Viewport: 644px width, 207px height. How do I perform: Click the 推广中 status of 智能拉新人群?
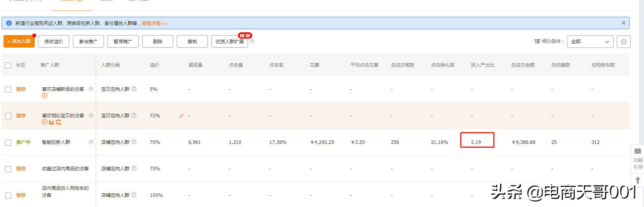[x=23, y=142]
